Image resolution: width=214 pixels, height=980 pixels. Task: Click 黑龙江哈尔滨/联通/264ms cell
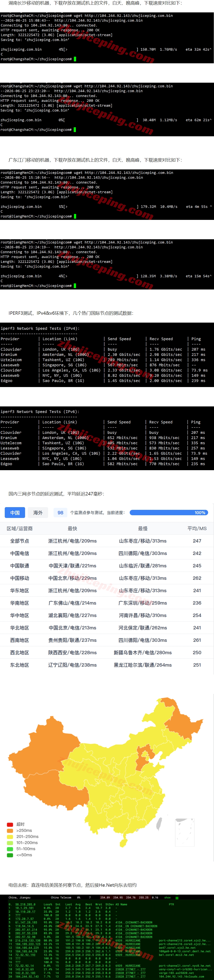[x=143, y=665]
